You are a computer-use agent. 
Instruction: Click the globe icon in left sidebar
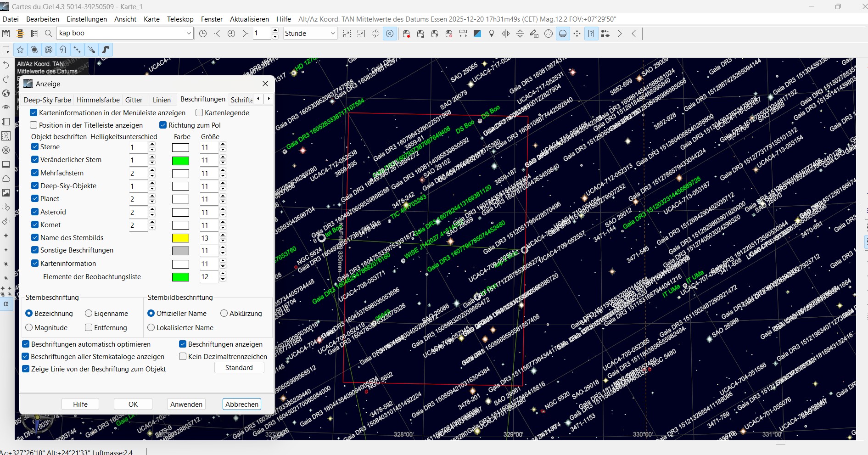[x=6, y=93]
